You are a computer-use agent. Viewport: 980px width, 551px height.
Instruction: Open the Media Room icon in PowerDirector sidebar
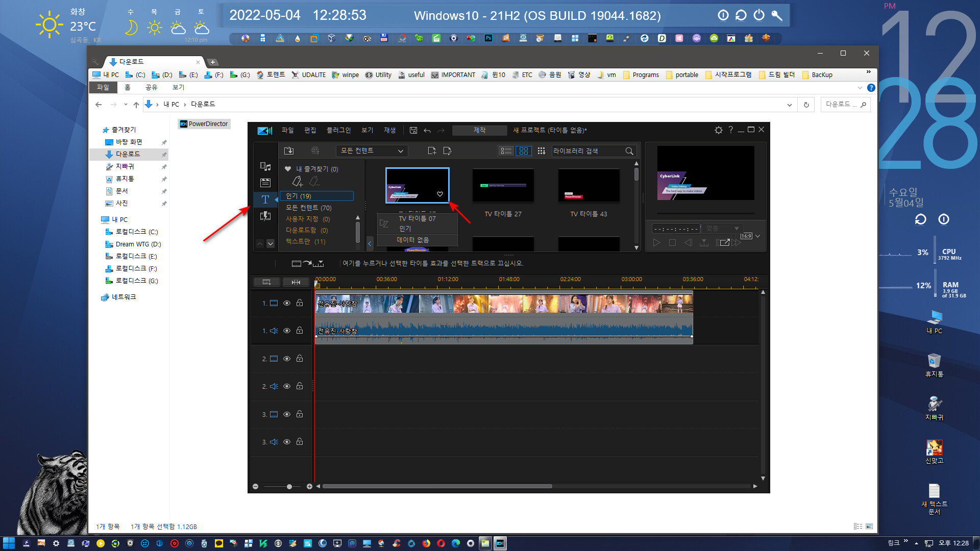(265, 166)
